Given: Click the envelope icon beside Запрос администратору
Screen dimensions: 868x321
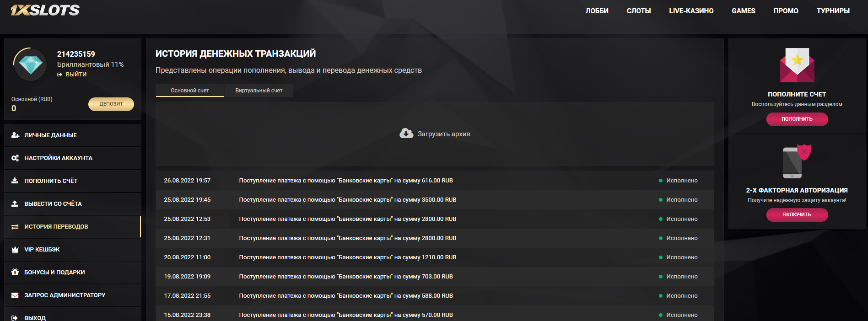Looking at the screenshot, I should (x=15, y=295).
